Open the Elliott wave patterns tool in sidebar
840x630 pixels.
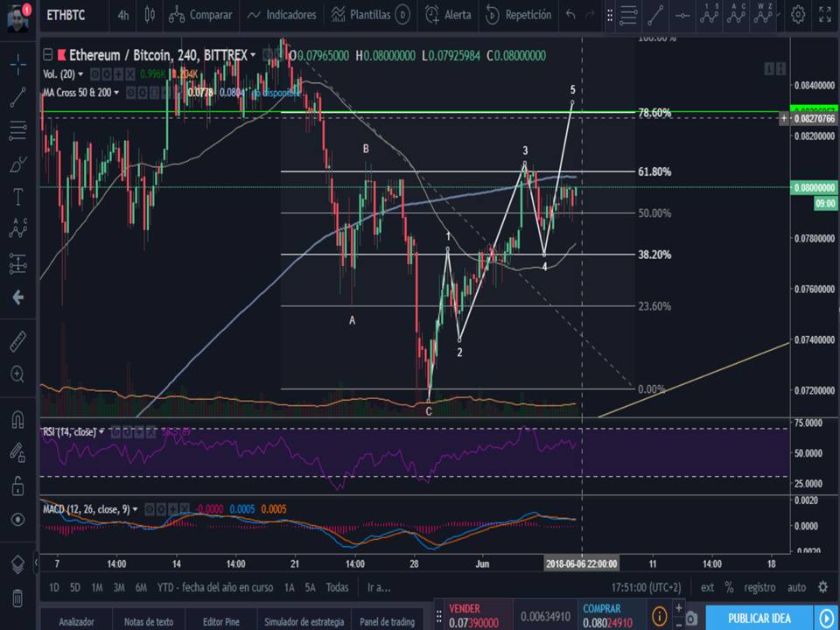click(x=17, y=228)
